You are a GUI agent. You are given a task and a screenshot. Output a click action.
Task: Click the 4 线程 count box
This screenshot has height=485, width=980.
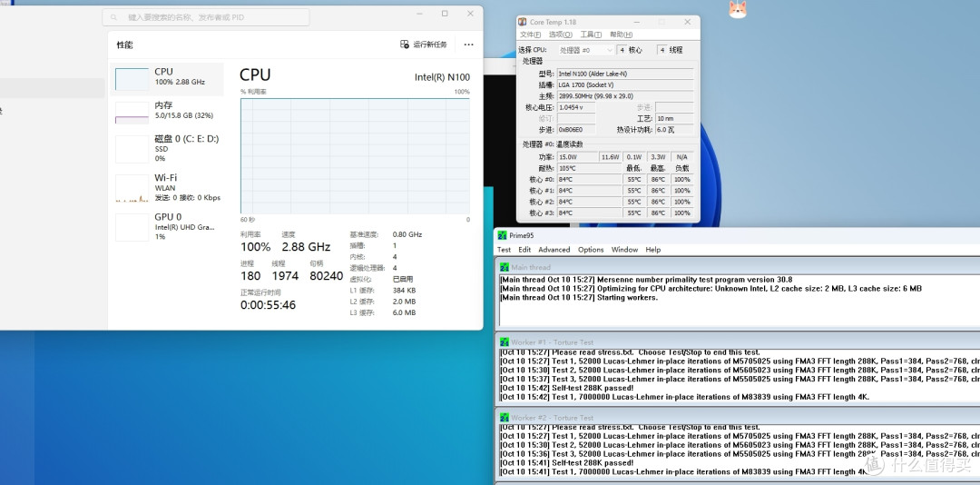pyautogui.click(x=661, y=50)
